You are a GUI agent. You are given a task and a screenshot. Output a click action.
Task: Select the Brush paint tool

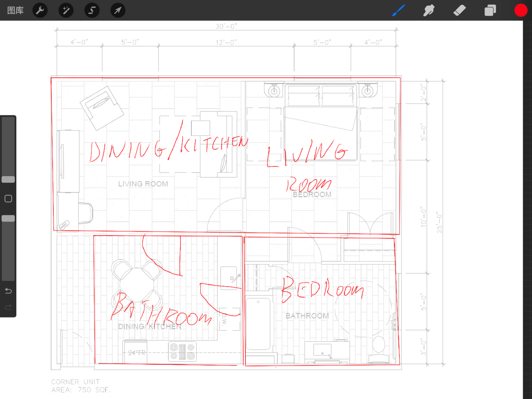tap(398, 10)
